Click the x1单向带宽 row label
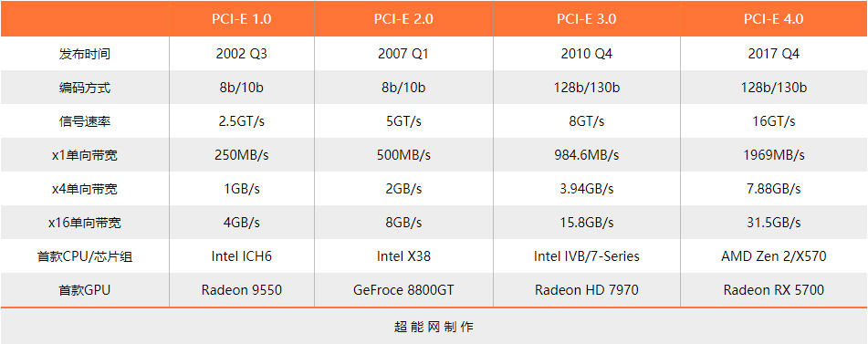This screenshot has height=344, width=868. pos(85,155)
